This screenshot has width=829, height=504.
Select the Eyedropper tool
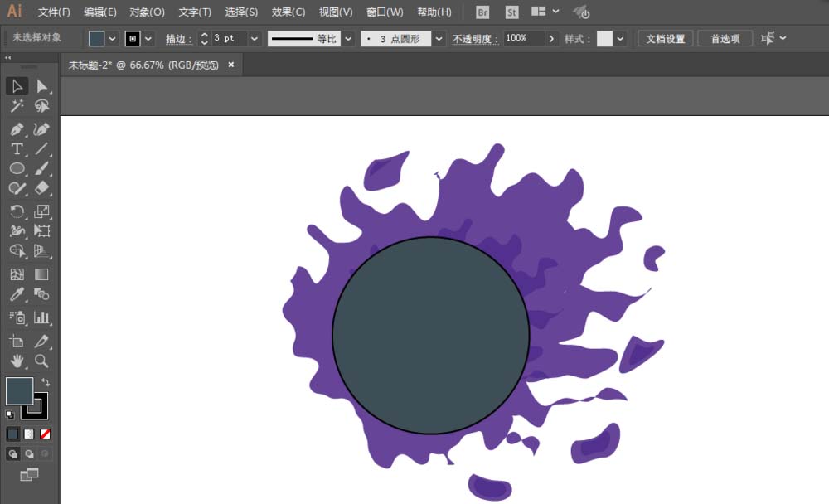(x=17, y=294)
